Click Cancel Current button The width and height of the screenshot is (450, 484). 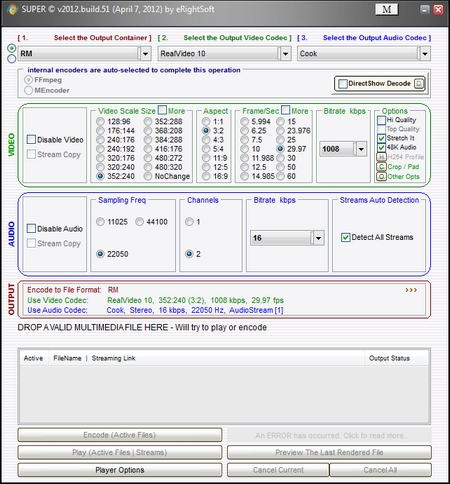coord(278,470)
